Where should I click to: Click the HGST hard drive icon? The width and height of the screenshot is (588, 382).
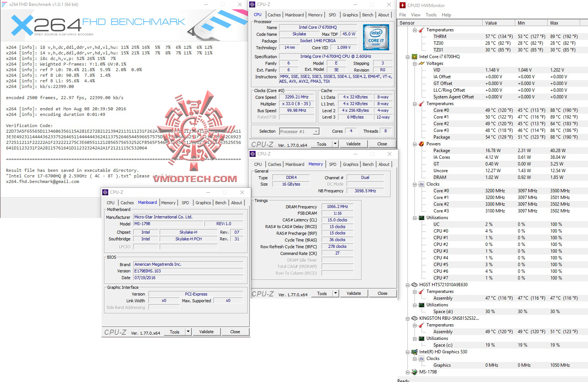414,285
